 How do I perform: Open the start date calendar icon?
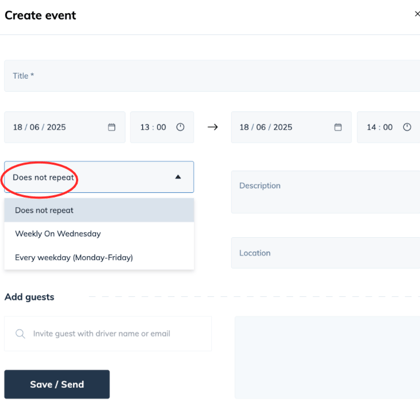point(112,127)
